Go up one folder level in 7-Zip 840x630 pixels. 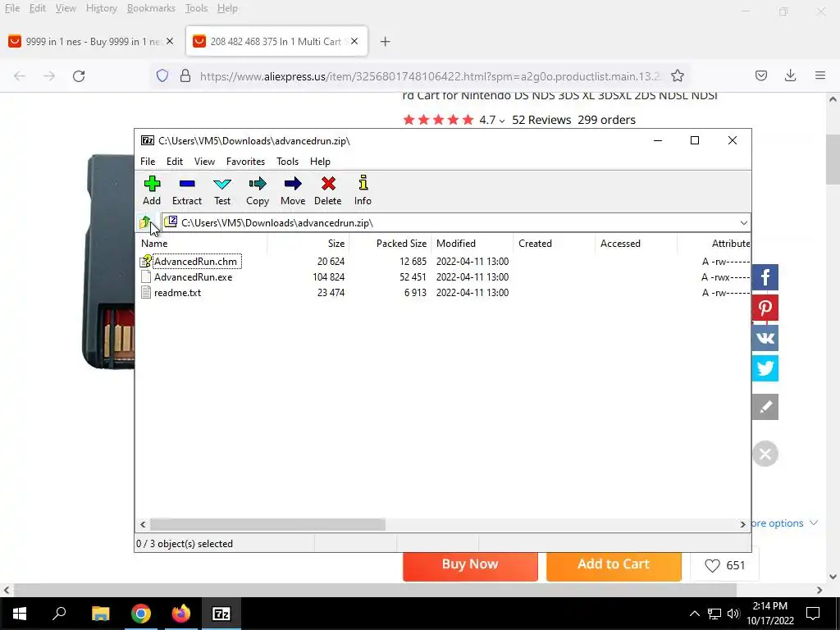145,222
